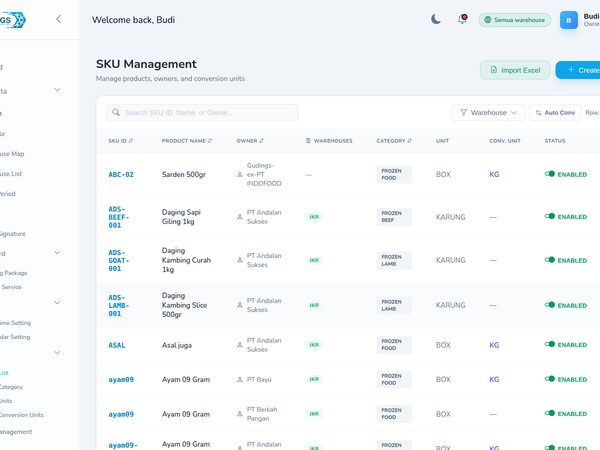Click the B user avatar

tap(569, 20)
